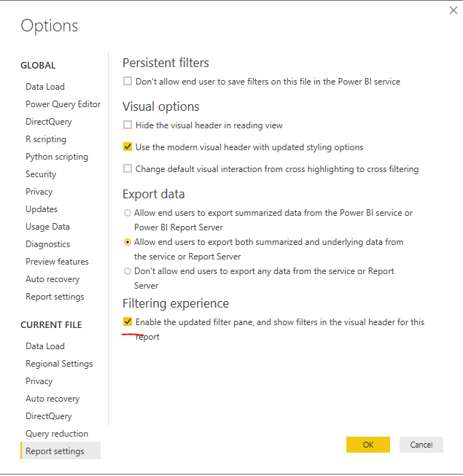Go to Global DirectQuery options

click(x=49, y=122)
